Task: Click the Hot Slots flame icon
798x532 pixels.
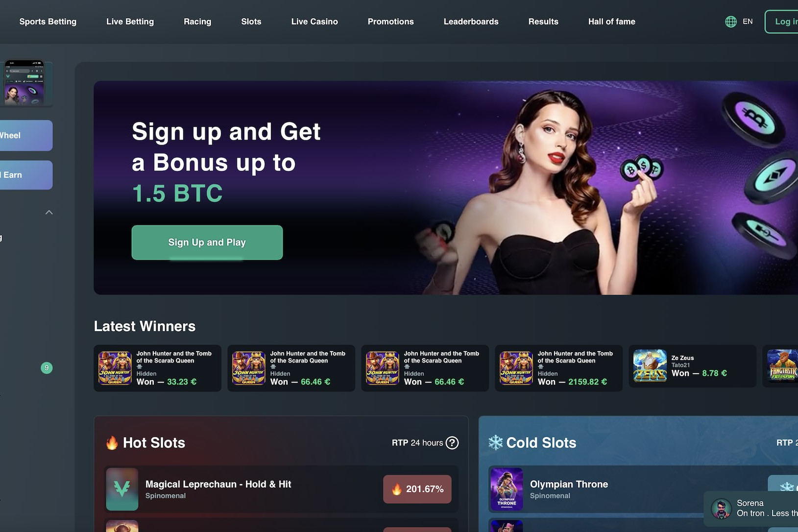Action: pyautogui.click(x=112, y=443)
